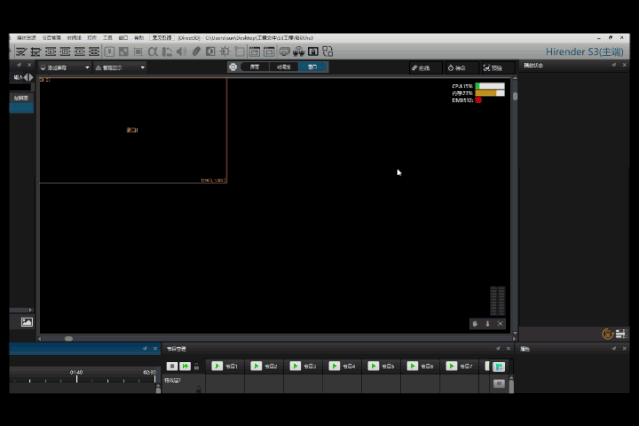The height and width of the screenshot is (426, 639).
Task: Stop playback with the square stop button
Action: (172, 366)
